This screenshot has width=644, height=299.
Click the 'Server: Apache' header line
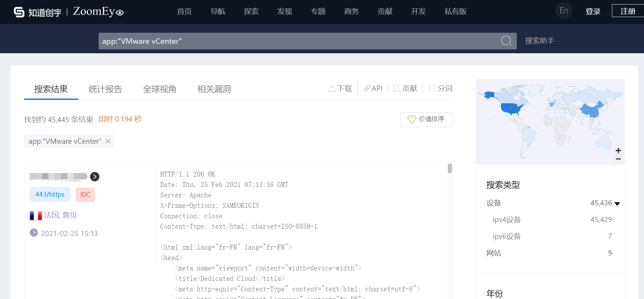point(186,195)
